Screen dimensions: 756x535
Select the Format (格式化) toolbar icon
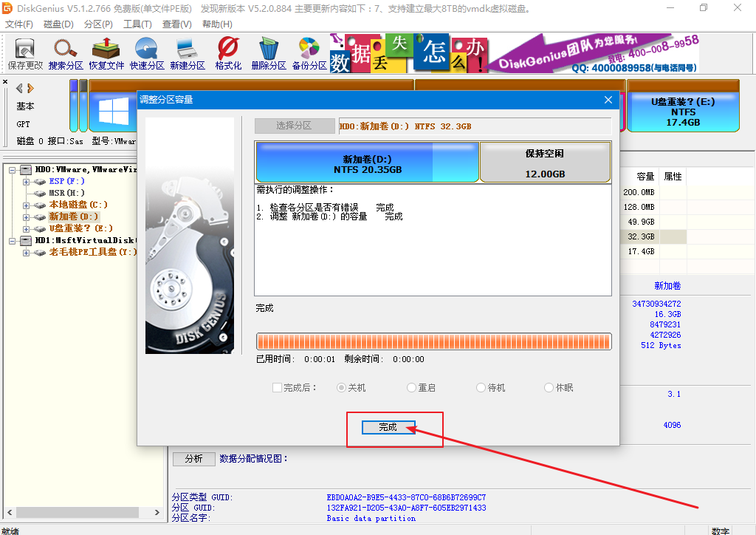pyautogui.click(x=228, y=53)
